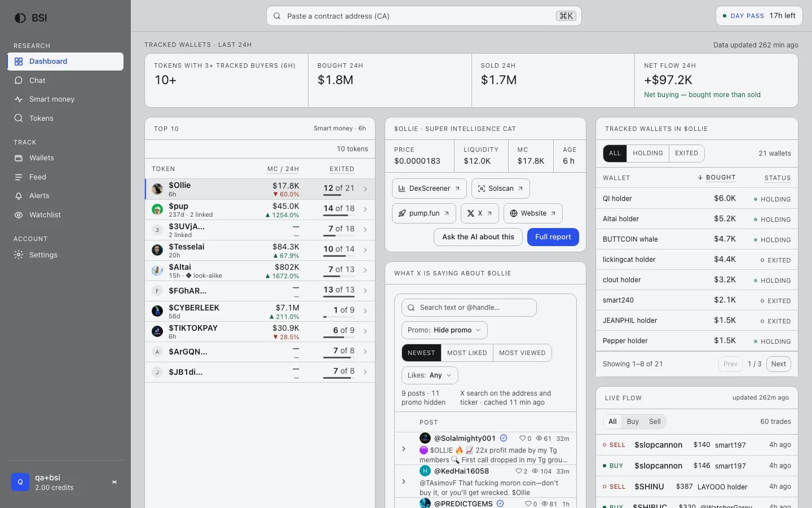Open Solscan explorer link

(501, 189)
